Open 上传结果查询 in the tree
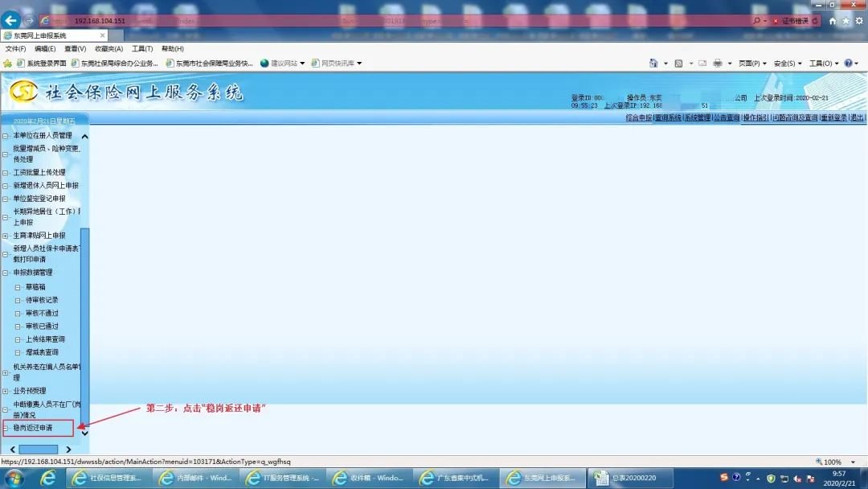Screen dimensions: 868x489 (45, 339)
